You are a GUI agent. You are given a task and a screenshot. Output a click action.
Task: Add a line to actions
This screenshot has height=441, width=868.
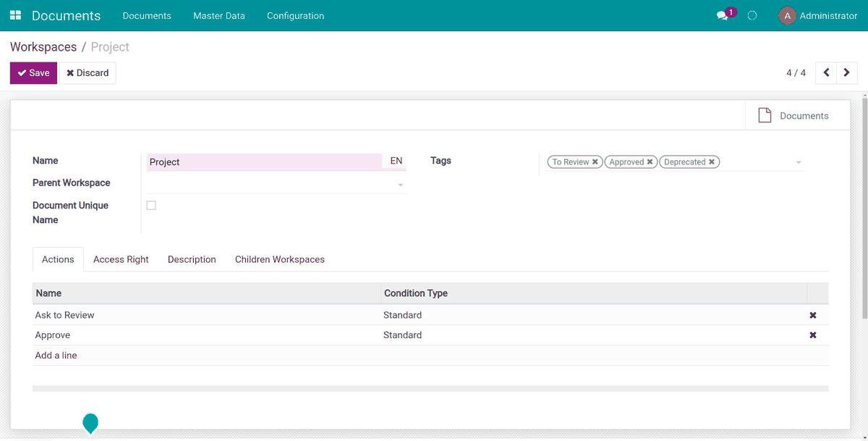click(56, 356)
